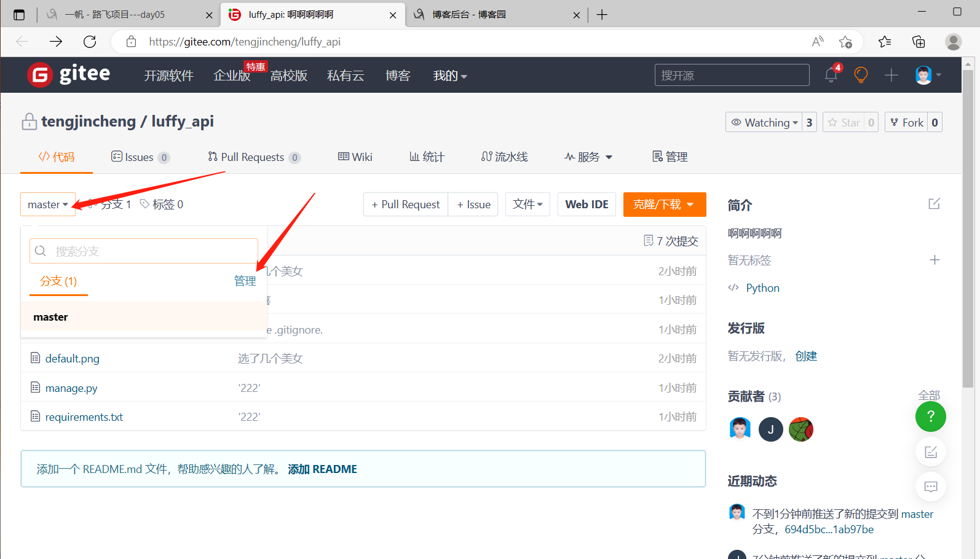This screenshot has width=980, height=559.
Task: Open the Wiki tab
Action: [x=355, y=157]
